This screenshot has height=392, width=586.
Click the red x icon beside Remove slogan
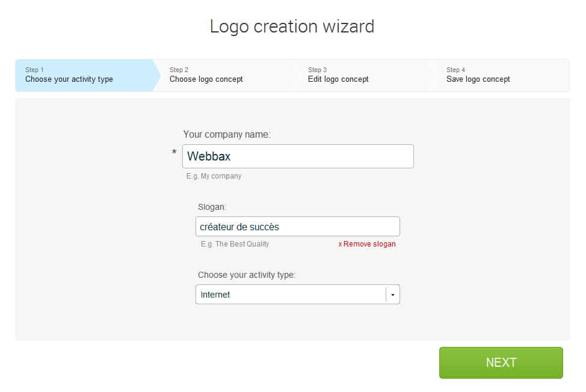coord(340,245)
